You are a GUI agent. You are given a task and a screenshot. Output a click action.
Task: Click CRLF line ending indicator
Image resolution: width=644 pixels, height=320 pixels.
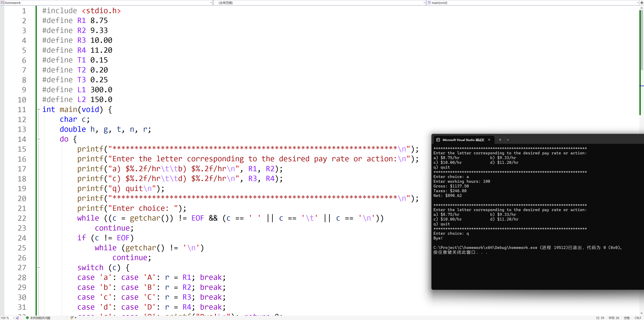point(638,318)
